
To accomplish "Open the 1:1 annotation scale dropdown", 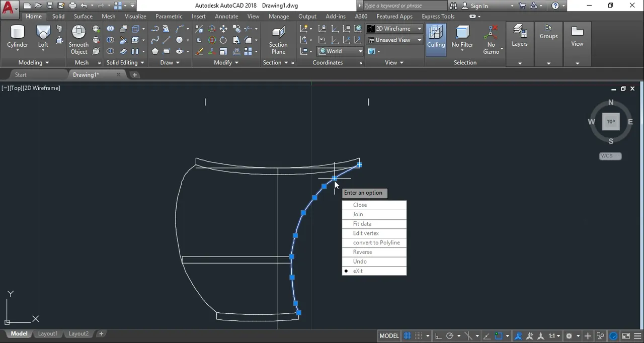I will coord(554,336).
